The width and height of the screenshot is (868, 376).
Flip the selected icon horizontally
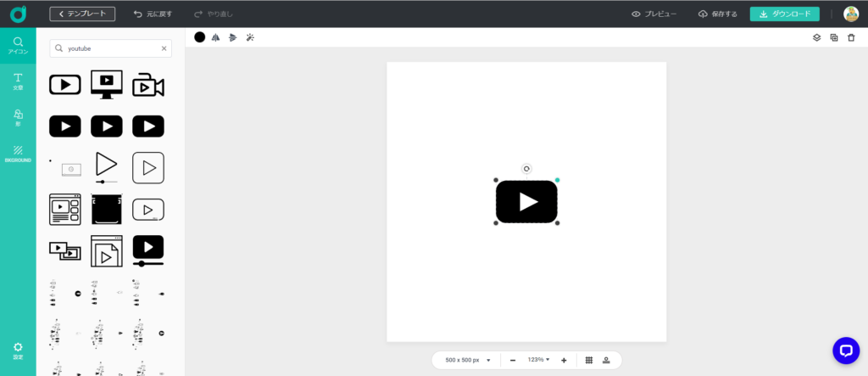[x=216, y=37]
